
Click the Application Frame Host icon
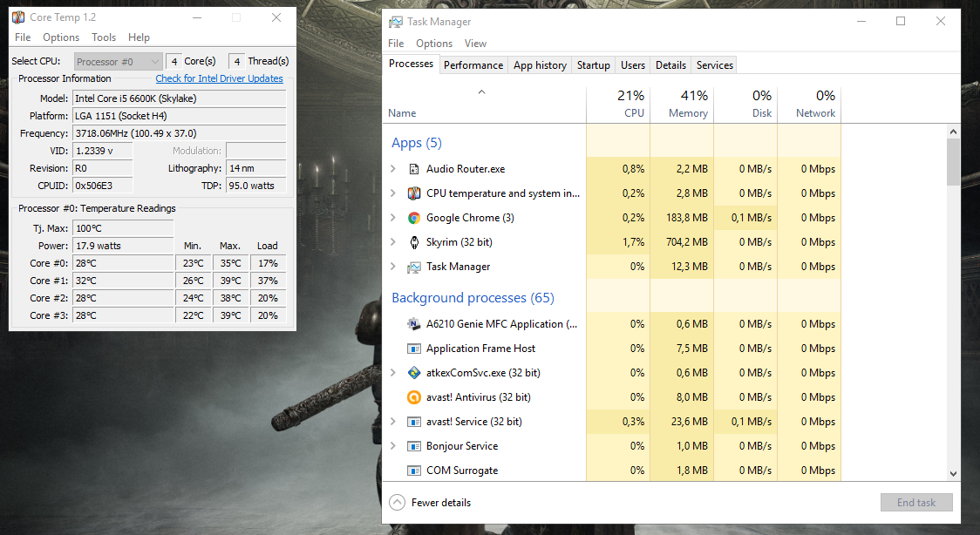[414, 349]
